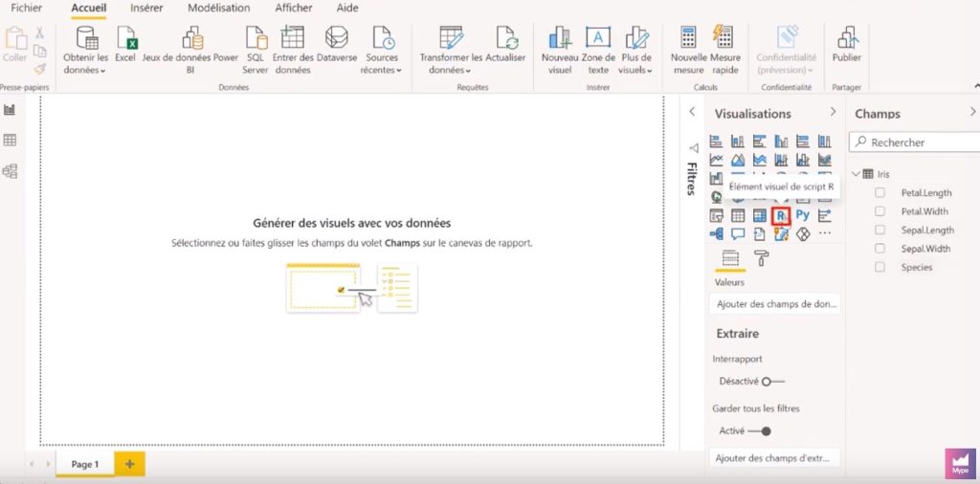
Task: Add a slicer visual
Action: click(716, 215)
